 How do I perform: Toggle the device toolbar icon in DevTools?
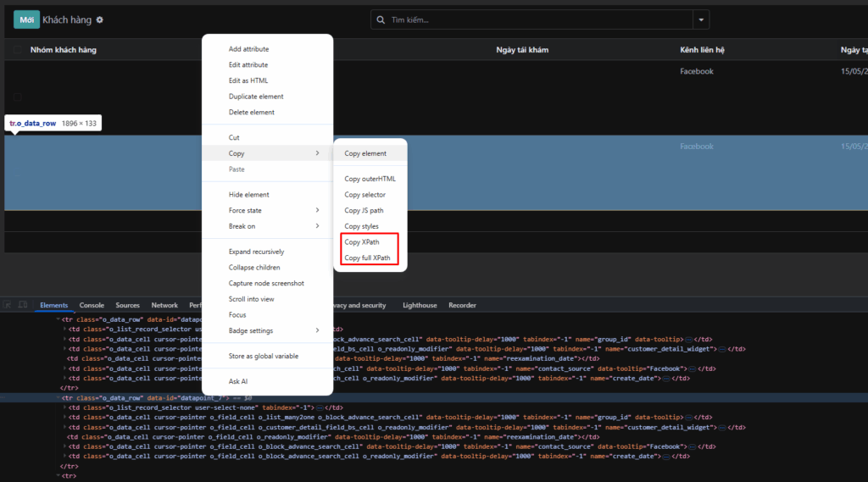click(x=23, y=305)
